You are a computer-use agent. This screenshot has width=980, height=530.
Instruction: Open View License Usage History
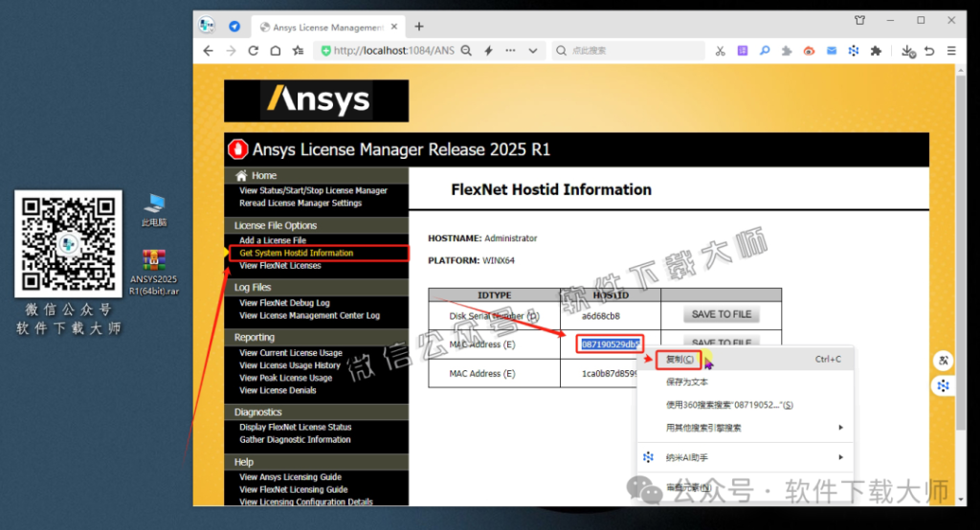(289, 365)
